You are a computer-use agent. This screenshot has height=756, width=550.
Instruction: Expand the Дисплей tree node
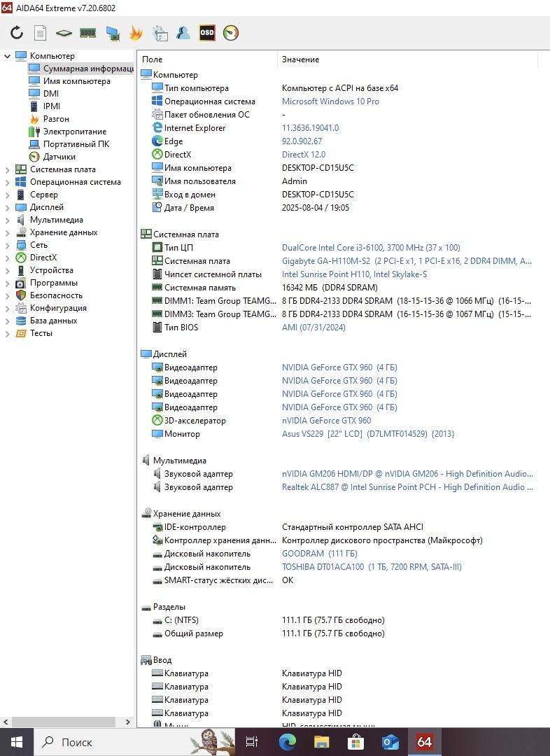pos(7,206)
